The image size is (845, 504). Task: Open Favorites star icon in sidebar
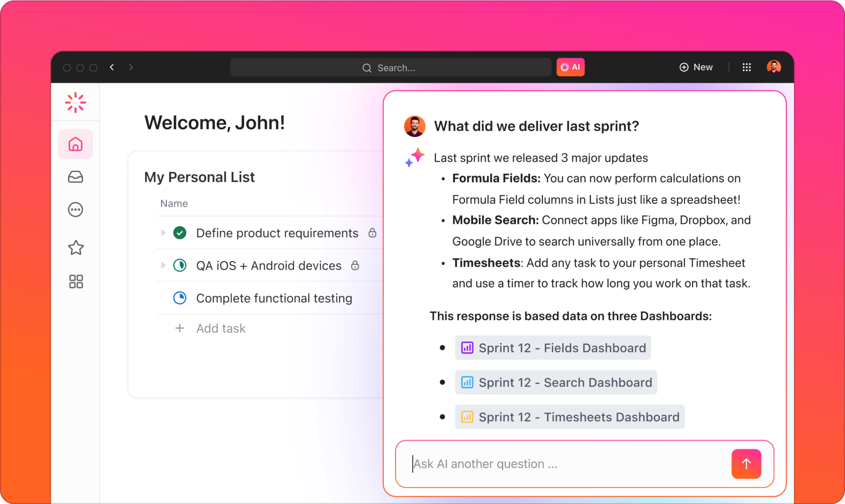click(76, 248)
